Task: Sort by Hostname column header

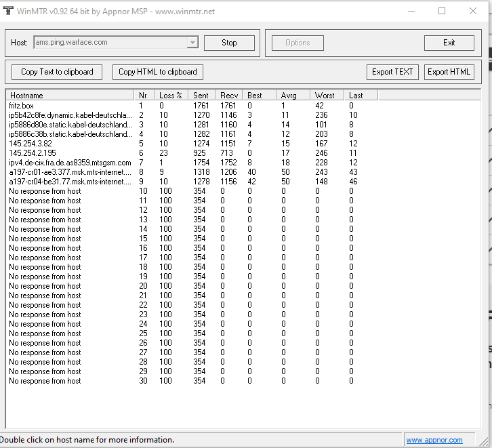Action: click(70, 96)
